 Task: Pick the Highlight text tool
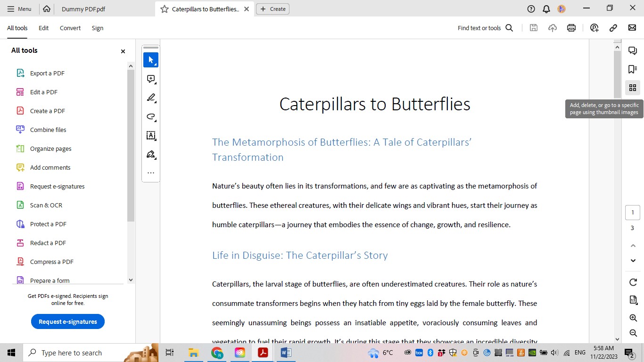pyautogui.click(x=150, y=98)
